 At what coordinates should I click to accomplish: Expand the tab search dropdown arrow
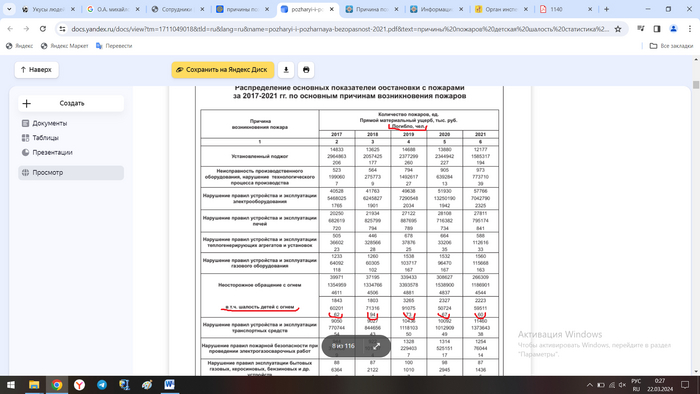9,9
